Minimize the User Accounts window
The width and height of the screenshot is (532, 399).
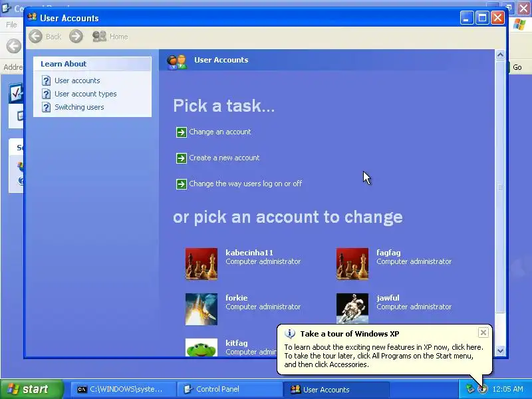467,18
